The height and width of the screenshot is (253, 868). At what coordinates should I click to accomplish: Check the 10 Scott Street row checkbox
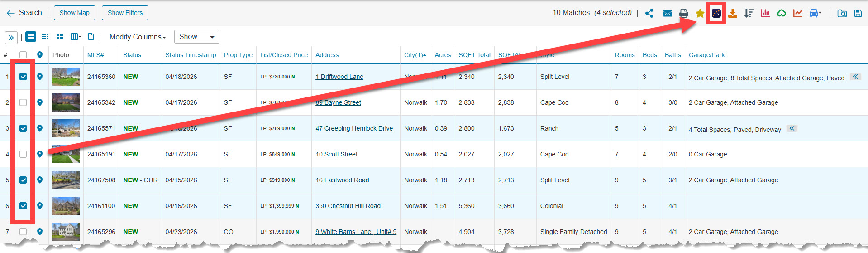pos(23,154)
